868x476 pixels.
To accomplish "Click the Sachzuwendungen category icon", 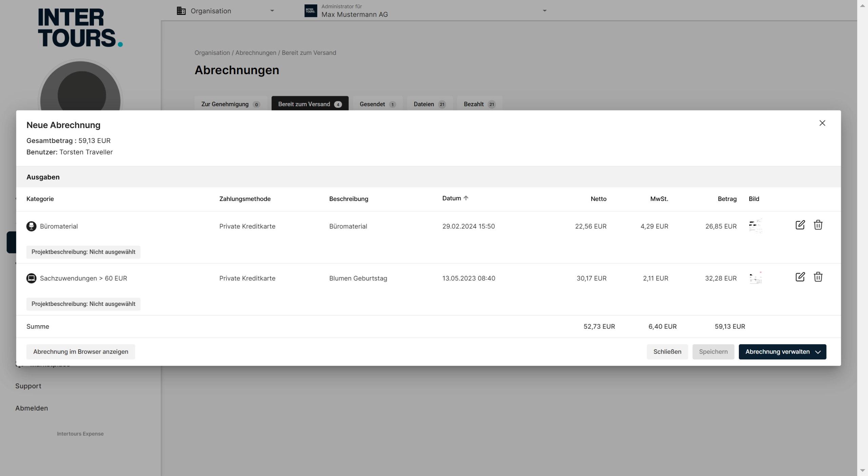I will click(31, 278).
